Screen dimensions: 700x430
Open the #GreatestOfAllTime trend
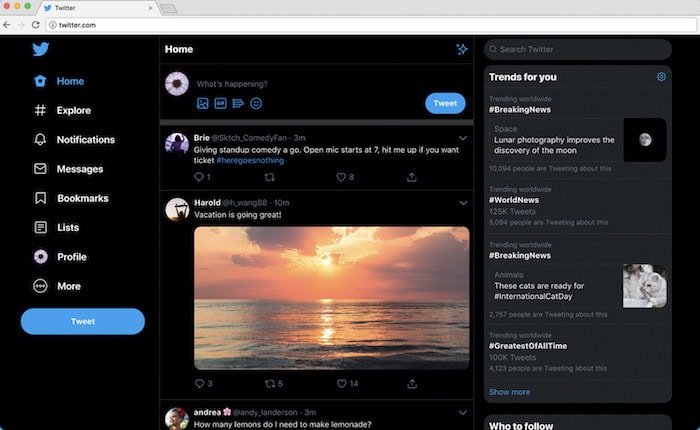coord(528,346)
